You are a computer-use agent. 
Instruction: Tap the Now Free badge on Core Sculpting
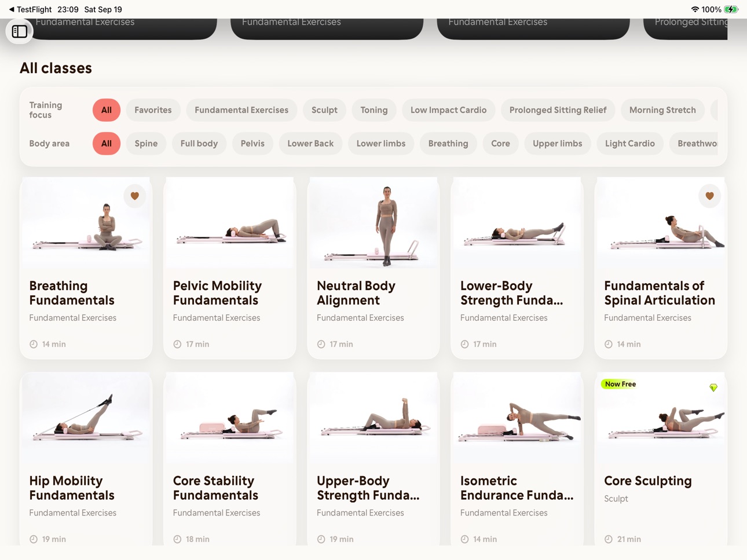tap(620, 384)
